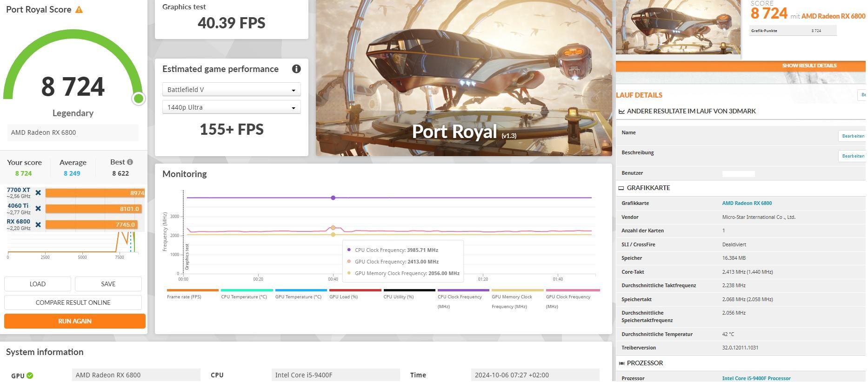Open the AMD Radeon RX 6800 Grafikkarte link
Viewport: 868px width, 382px height.
click(747, 203)
